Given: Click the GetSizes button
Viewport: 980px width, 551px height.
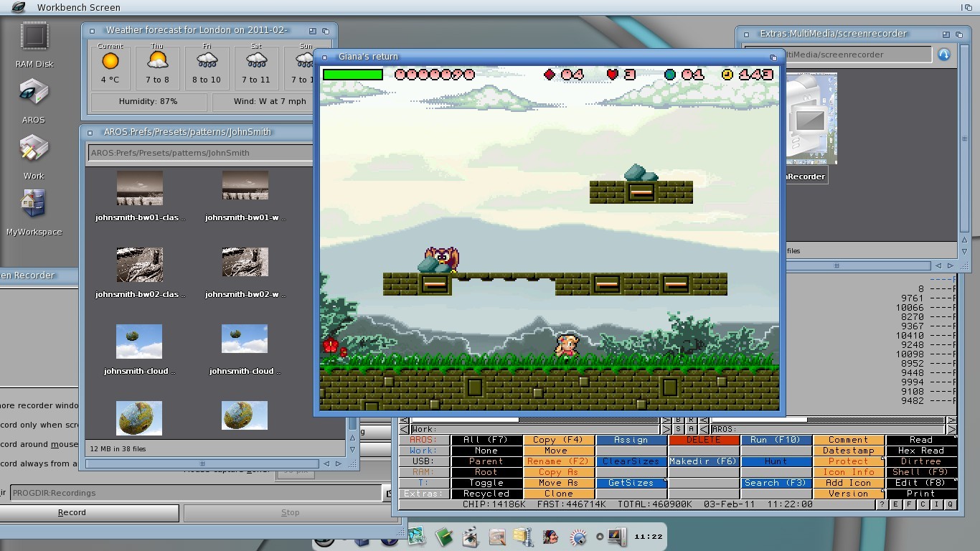Looking at the screenshot, I should click(631, 483).
